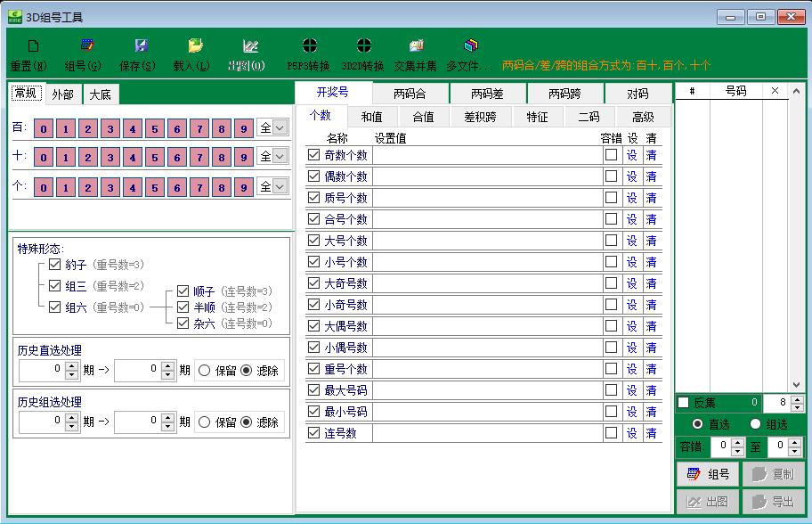Uncheck the 豹子 special pattern checkbox
Viewport: 812px width, 524px height.
click(55, 265)
